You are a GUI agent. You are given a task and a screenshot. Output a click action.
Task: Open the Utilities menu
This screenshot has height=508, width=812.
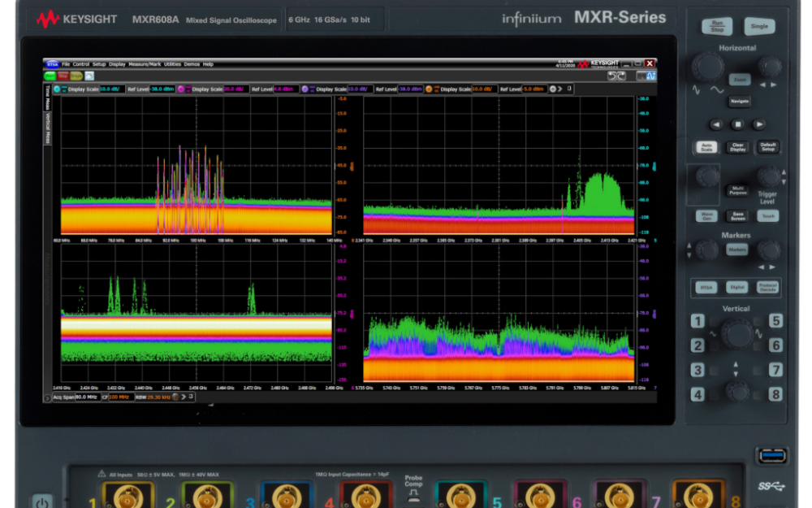(172, 64)
